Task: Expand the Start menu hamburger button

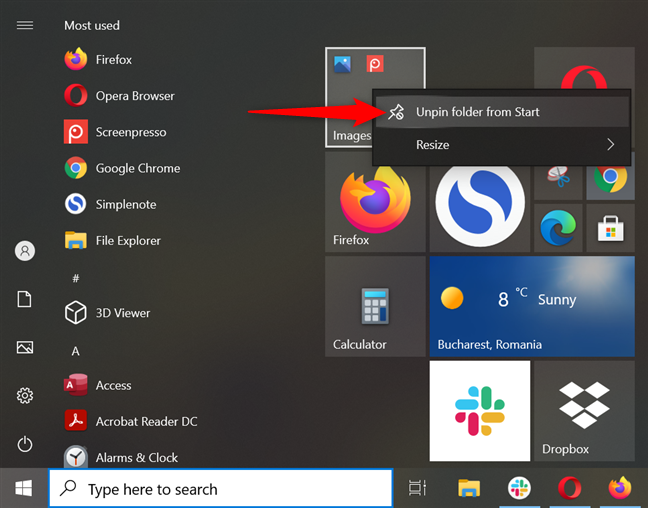Action: tap(25, 26)
